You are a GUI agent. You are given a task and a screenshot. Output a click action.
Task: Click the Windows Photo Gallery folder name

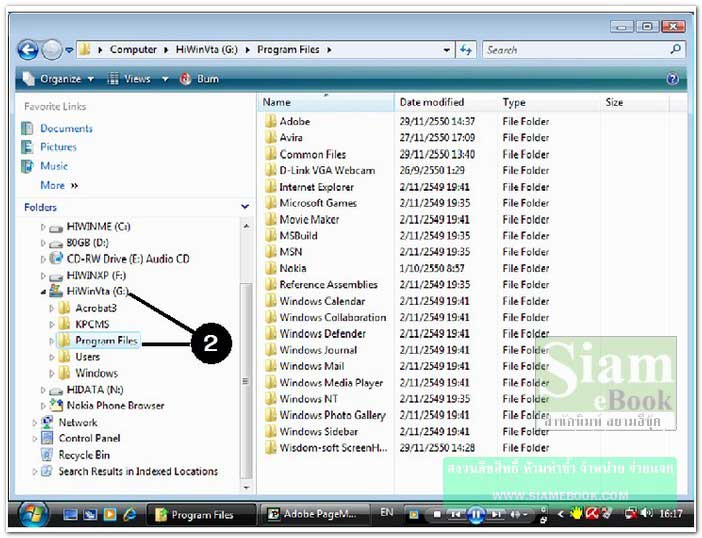(332, 415)
